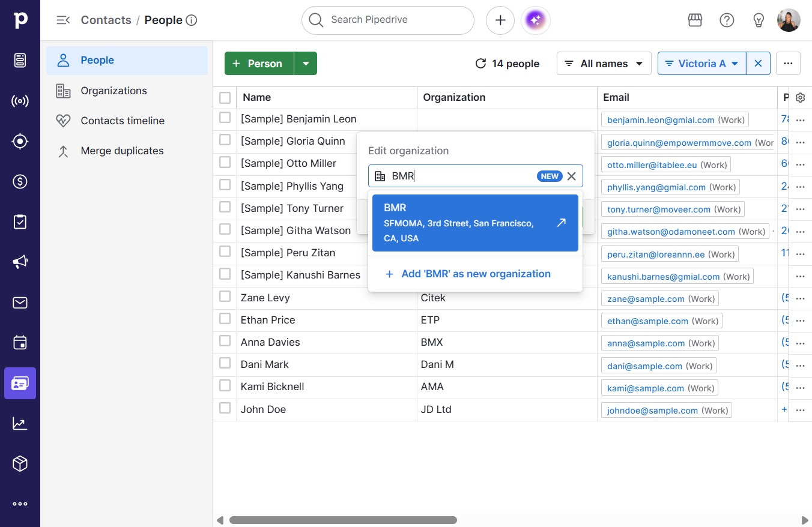The width and height of the screenshot is (812, 527).
Task: Open the AI assistant sparkle button
Action: [536, 20]
